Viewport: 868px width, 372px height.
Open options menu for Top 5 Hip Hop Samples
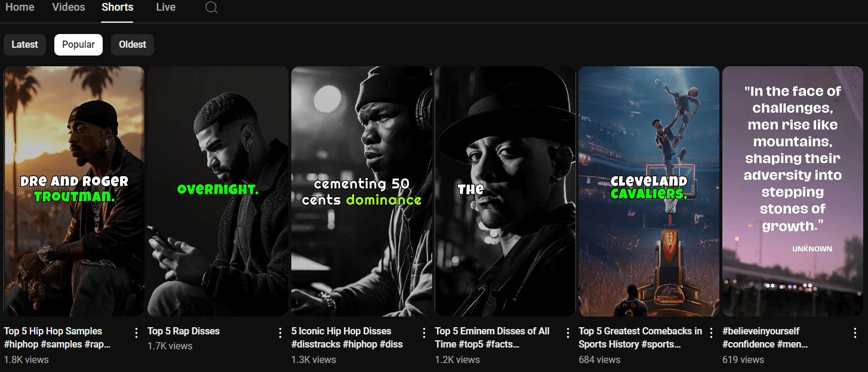point(136,333)
